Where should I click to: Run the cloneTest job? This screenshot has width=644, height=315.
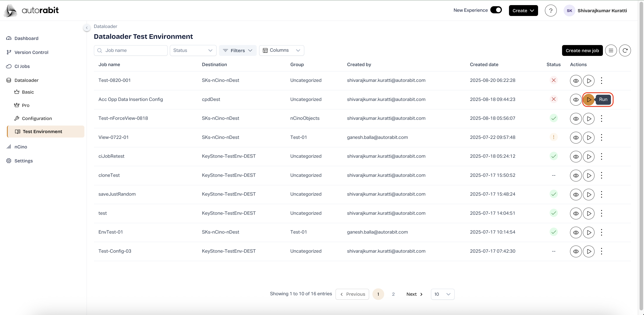point(589,175)
